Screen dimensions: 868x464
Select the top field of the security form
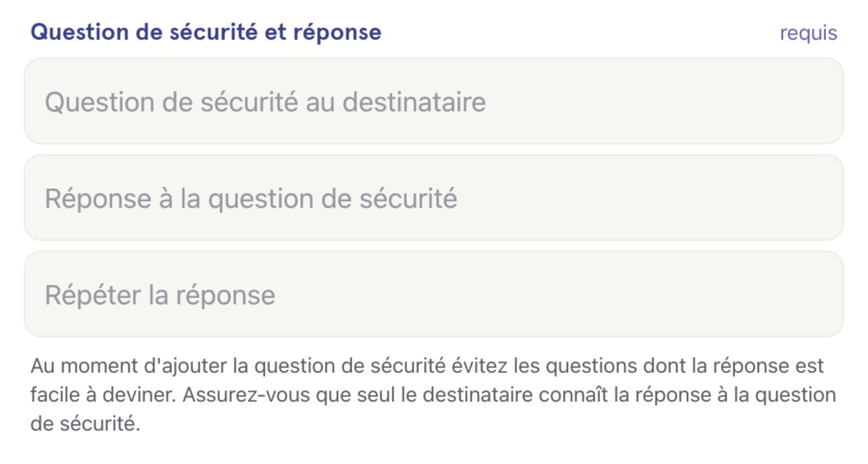[x=434, y=101]
